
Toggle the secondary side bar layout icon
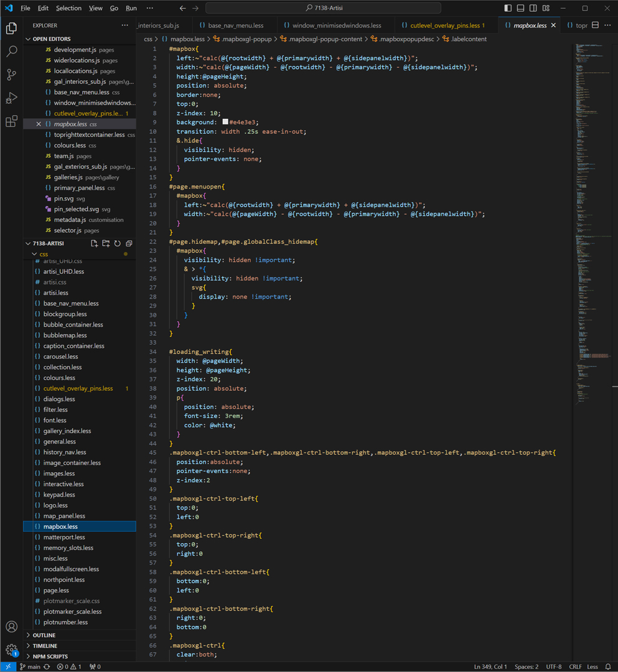[x=533, y=8]
